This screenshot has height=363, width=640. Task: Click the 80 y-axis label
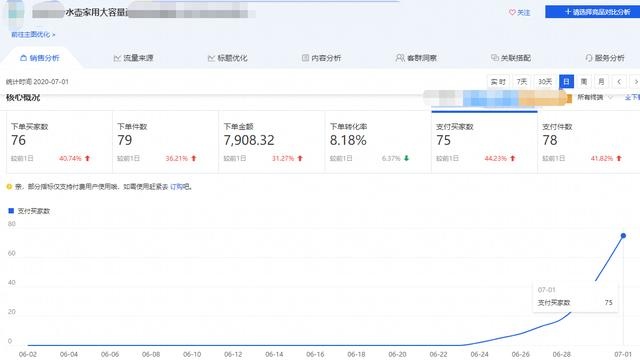pos(11,224)
